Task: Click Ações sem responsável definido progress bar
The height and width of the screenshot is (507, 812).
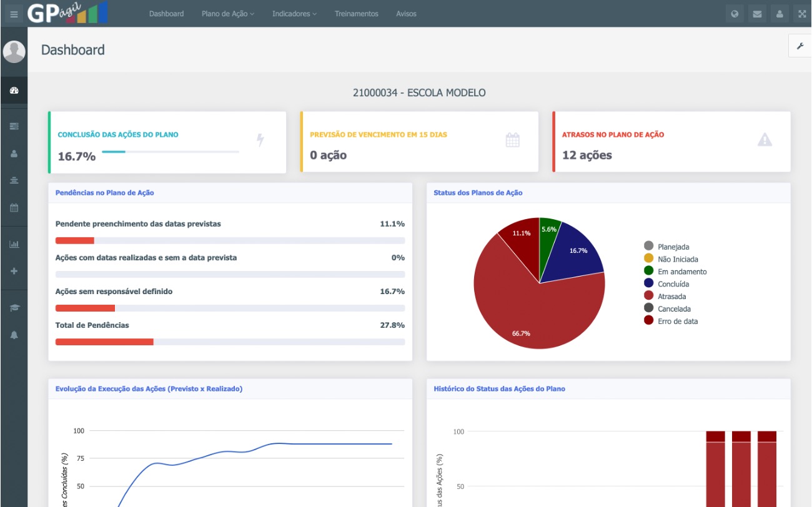Action: [230, 308]
